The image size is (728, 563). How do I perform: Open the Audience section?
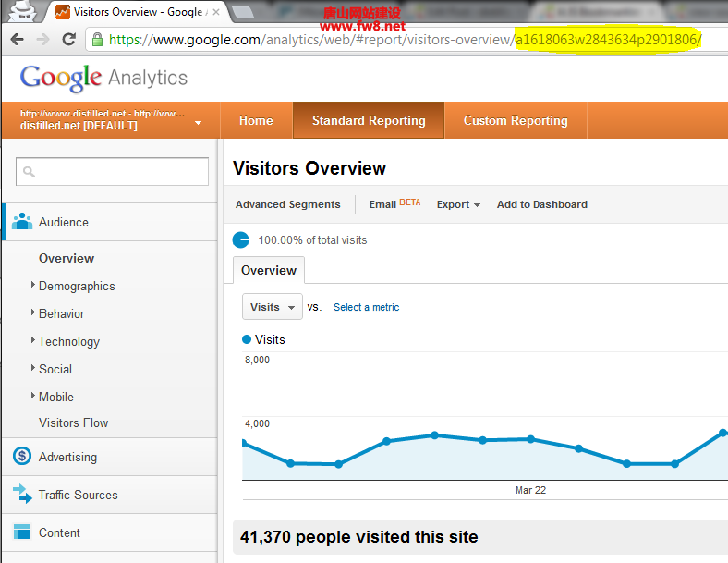point(110,222)
